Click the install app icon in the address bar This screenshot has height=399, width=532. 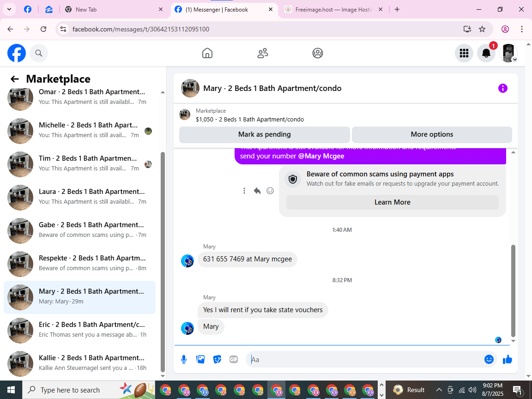(467, 29)
